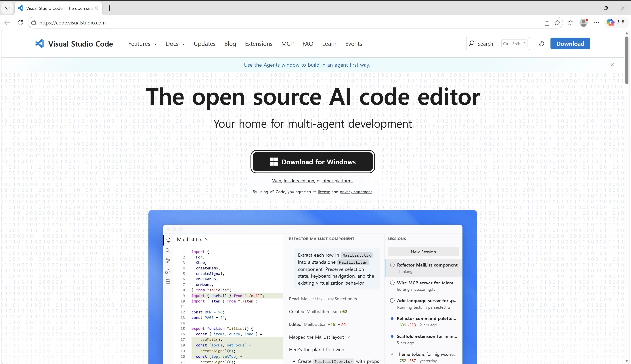
Task: Click the search magnifier icon in header
Action: point(471,43)
